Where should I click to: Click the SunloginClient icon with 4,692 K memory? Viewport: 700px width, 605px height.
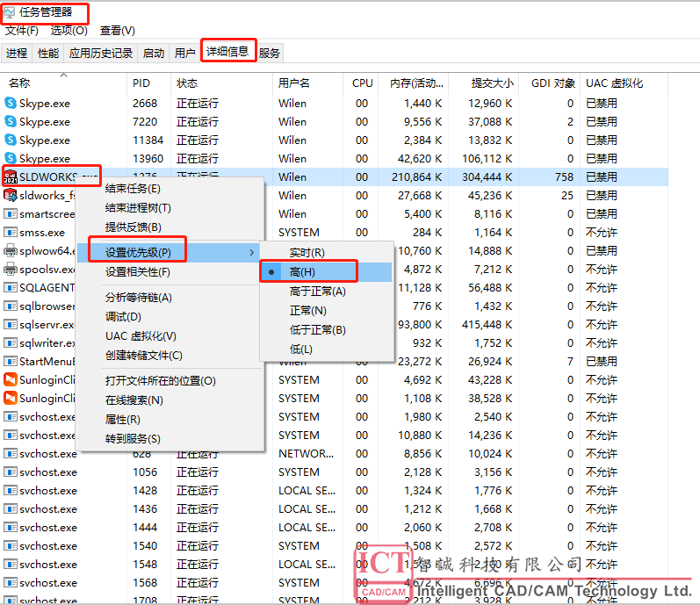tap(11, 379)
